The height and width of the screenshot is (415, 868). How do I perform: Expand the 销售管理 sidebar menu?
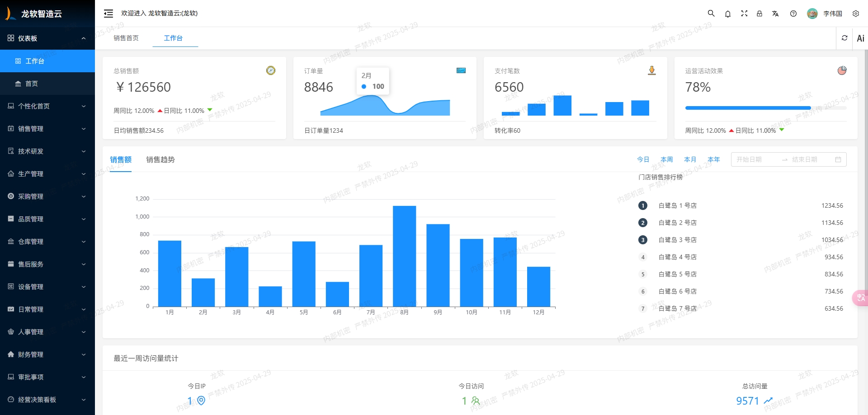47,129
